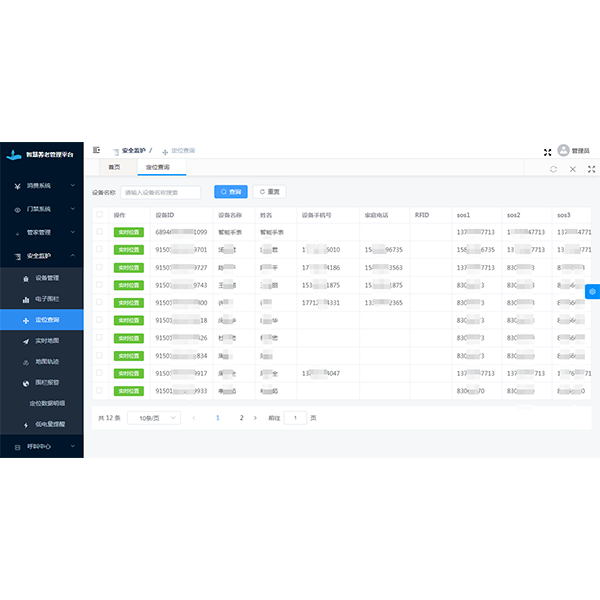The width and height of the screenshot is (600, 600).
Task: Click the lightning icon beside 低电量提醒
Action: click(x=26, y=425)
